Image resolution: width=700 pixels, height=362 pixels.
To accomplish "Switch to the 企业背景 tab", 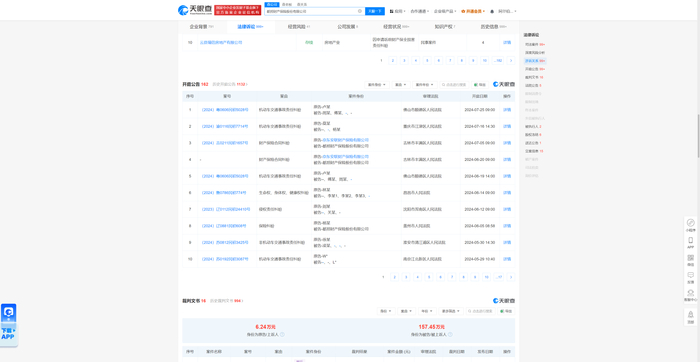I will coord(202,27).
